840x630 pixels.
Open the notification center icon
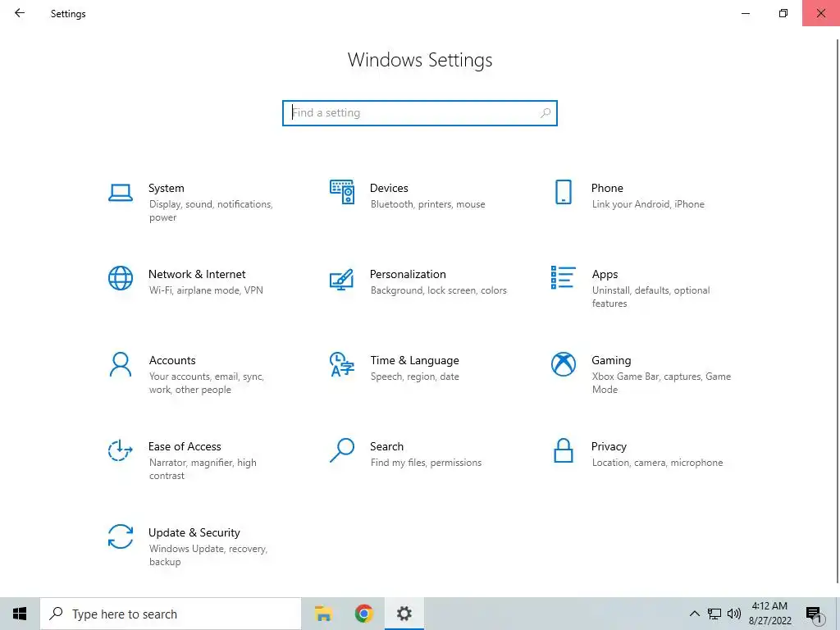click(x=815, y=615)
